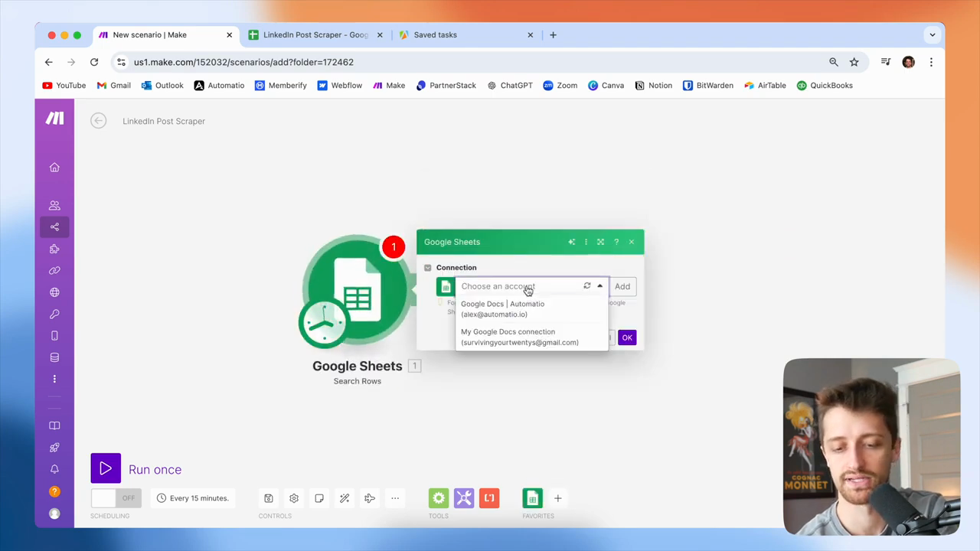This screenshot has width=980, height=551.
Task: Open the ChatGPT bookmark
Action: point(510,86)
